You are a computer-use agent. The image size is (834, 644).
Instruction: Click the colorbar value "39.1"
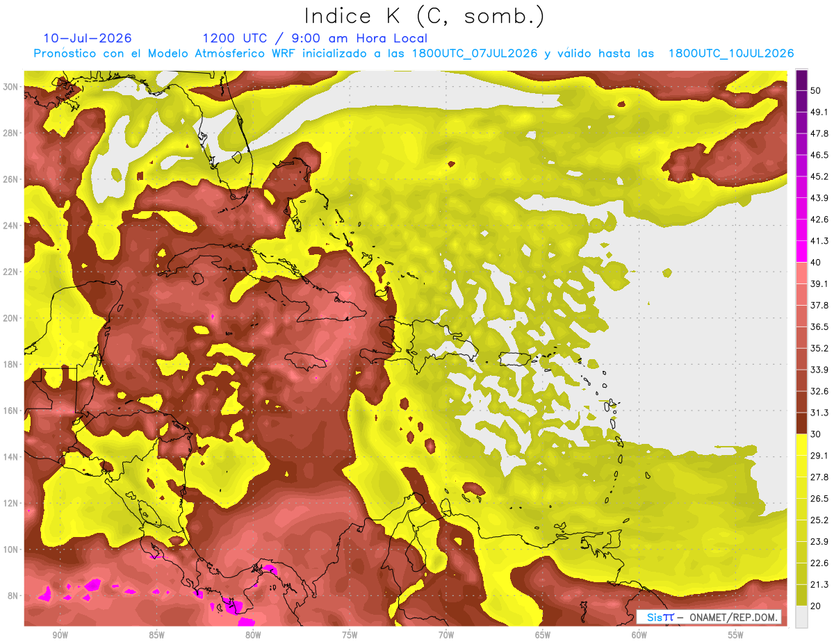click(819, 283)
